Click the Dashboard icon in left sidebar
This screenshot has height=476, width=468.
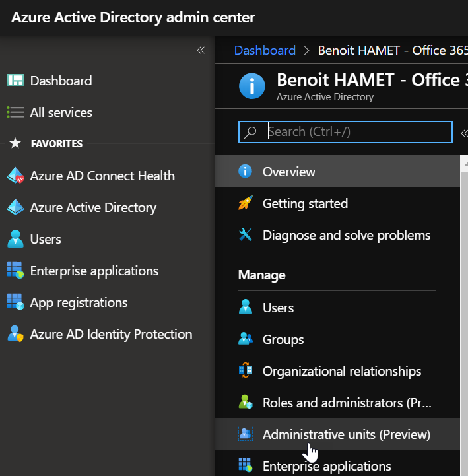coord(15,81)
